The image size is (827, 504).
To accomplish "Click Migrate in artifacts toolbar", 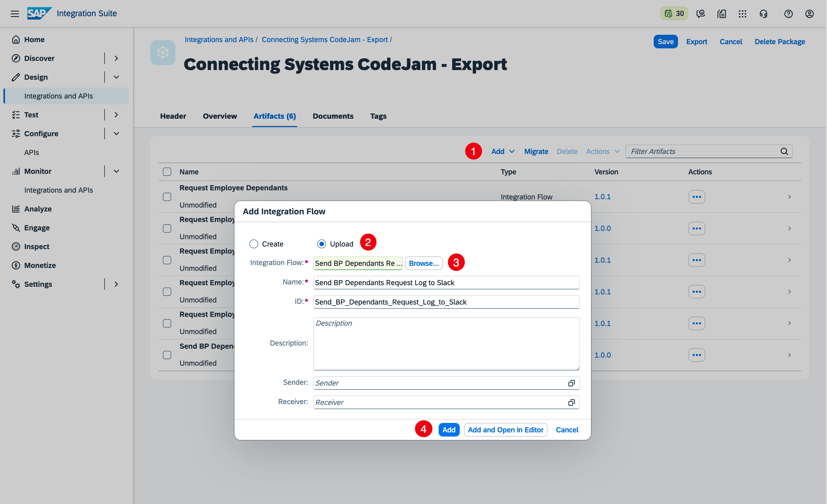I will [536, 151].
